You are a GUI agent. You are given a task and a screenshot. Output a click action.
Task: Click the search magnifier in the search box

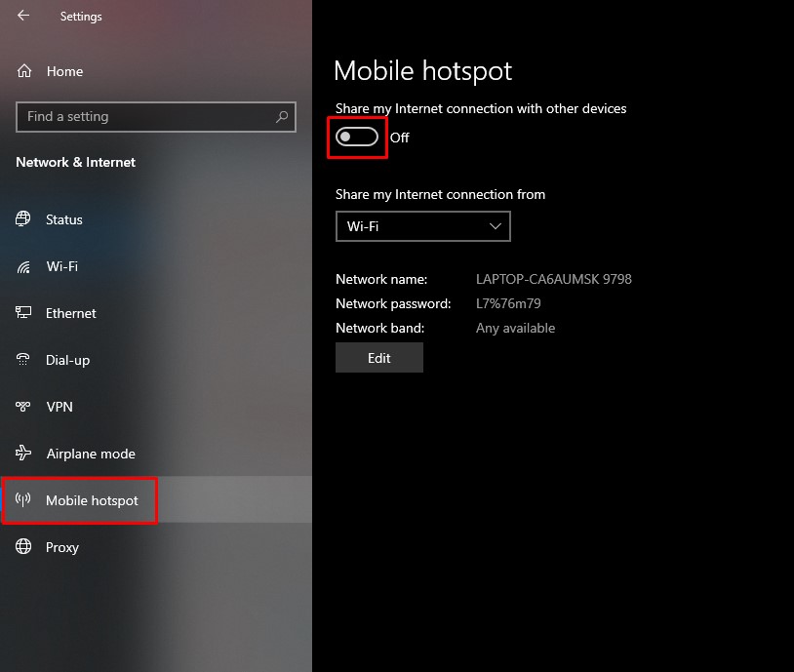tap(282, 117)
